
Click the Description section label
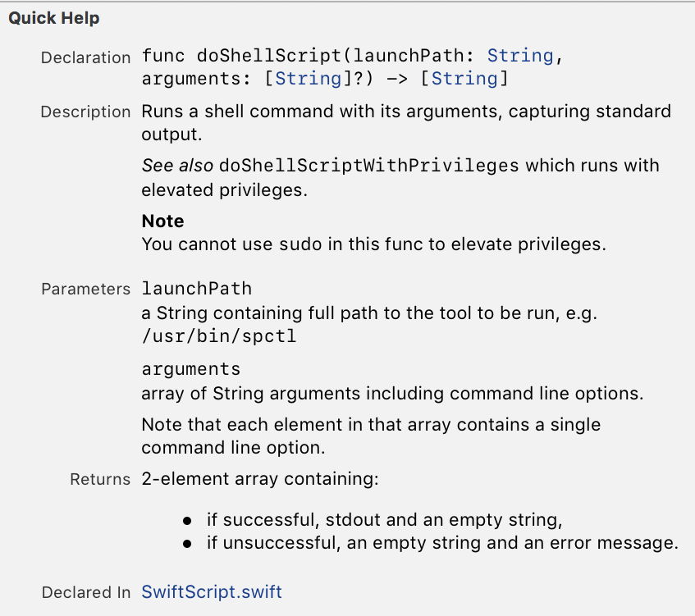click(86, 112)
